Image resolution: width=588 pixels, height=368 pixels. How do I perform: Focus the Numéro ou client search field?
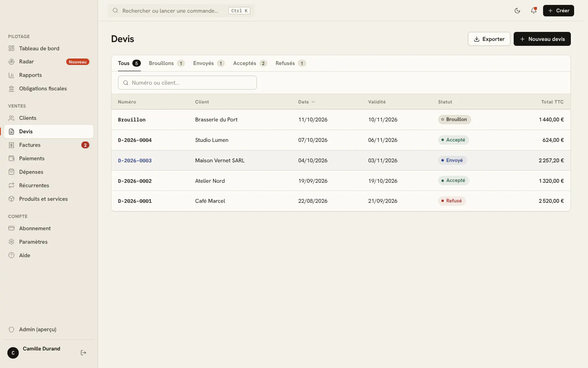187,83
